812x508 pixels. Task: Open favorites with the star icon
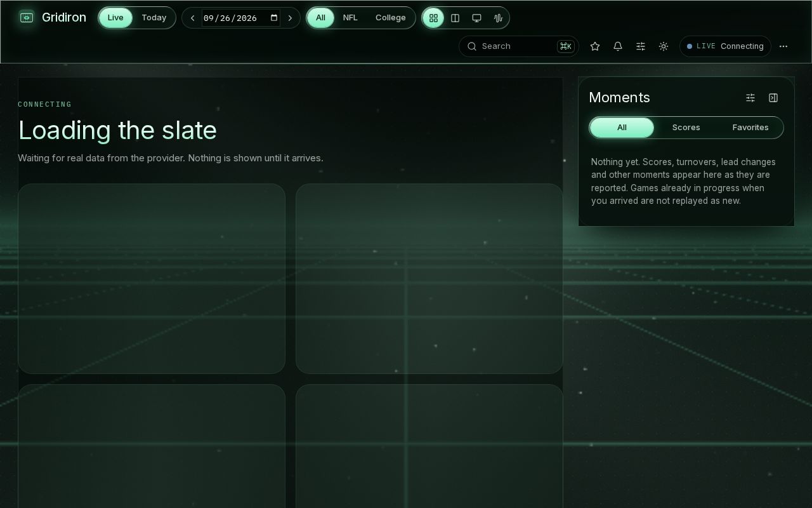595,46
